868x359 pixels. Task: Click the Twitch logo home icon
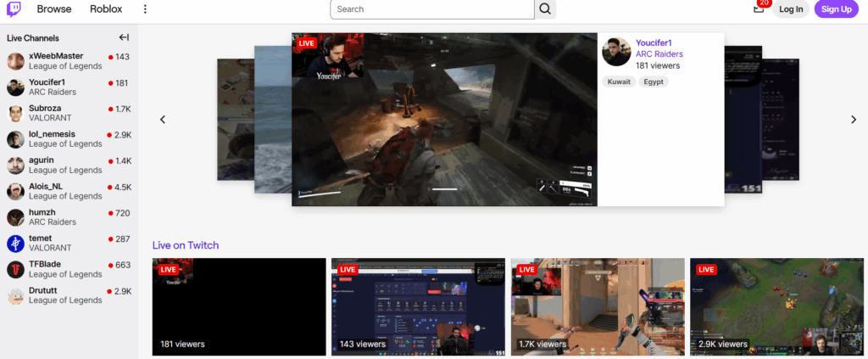pyautogui.click(x=15, y=9)
